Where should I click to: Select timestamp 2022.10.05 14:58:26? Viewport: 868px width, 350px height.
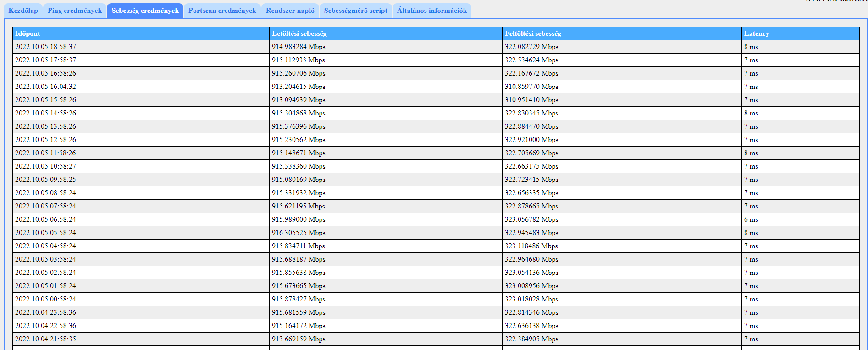coord(46,113)
